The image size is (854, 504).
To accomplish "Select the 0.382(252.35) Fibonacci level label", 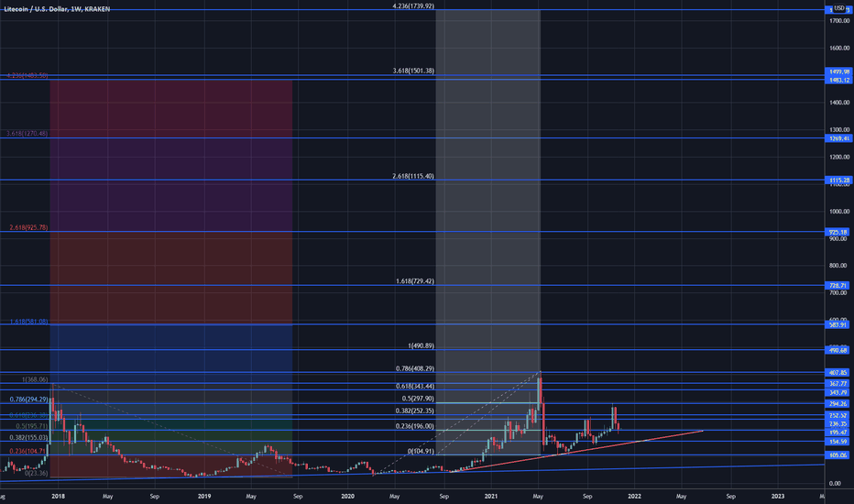I will click(x=415, y=411).
